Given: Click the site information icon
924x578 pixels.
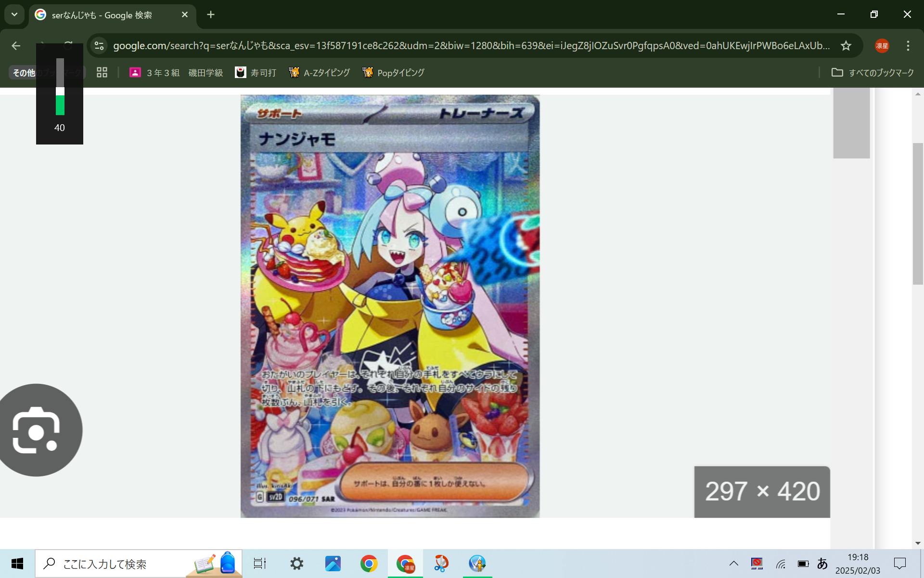Looking at the screenshot, I should tap(99, 46).
